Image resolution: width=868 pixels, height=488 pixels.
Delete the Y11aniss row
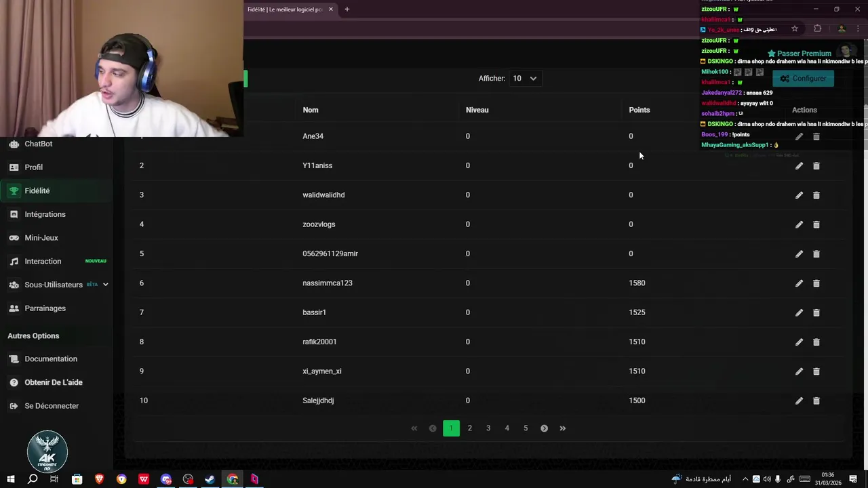point(816,166)
